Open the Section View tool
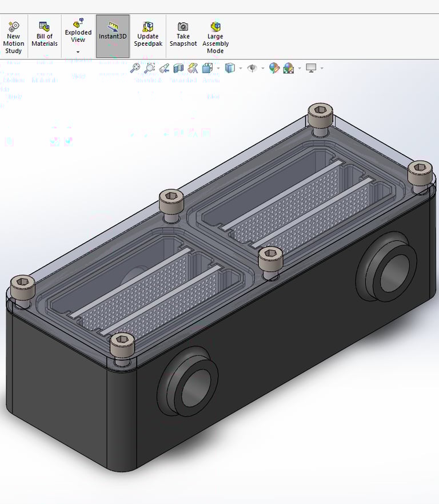This screenshot has width=439, height=504. pyautogui.click(x=178, y=68)
